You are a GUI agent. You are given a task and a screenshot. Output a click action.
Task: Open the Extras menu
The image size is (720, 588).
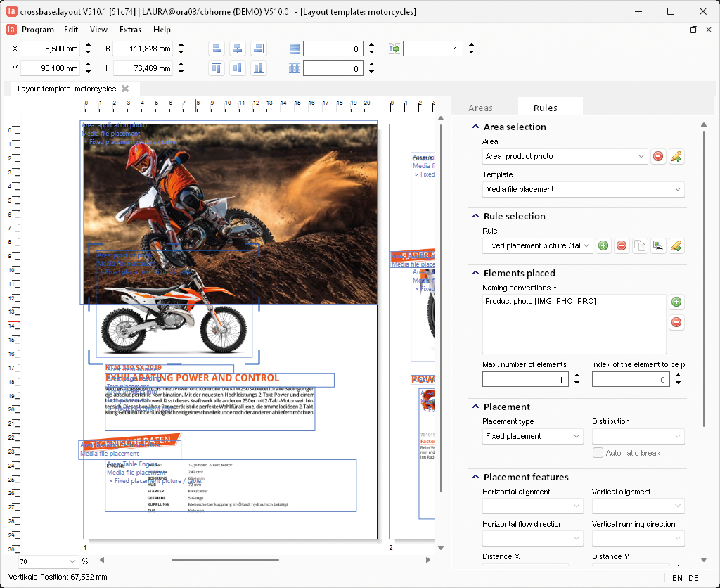[x=130, y=30]
